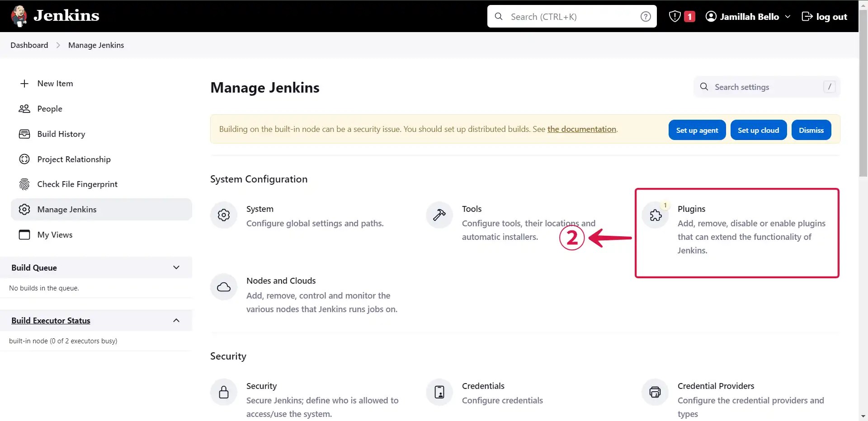This screenshot has width=868, height=421.
Task: Open the Plugins manager puzzle icon
Action: (x=655, y=215)
